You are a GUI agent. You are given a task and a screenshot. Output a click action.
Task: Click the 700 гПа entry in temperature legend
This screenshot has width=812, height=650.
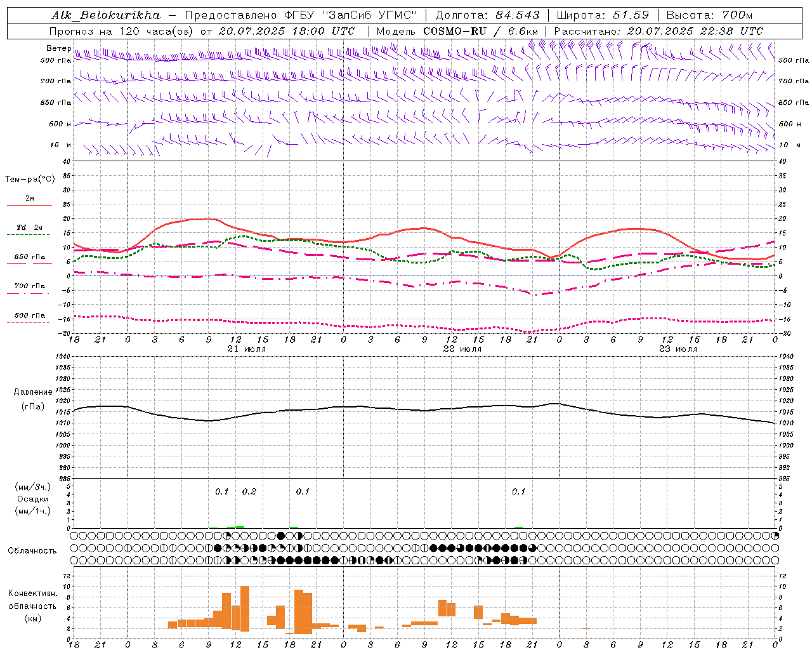[x=30, y=286]
